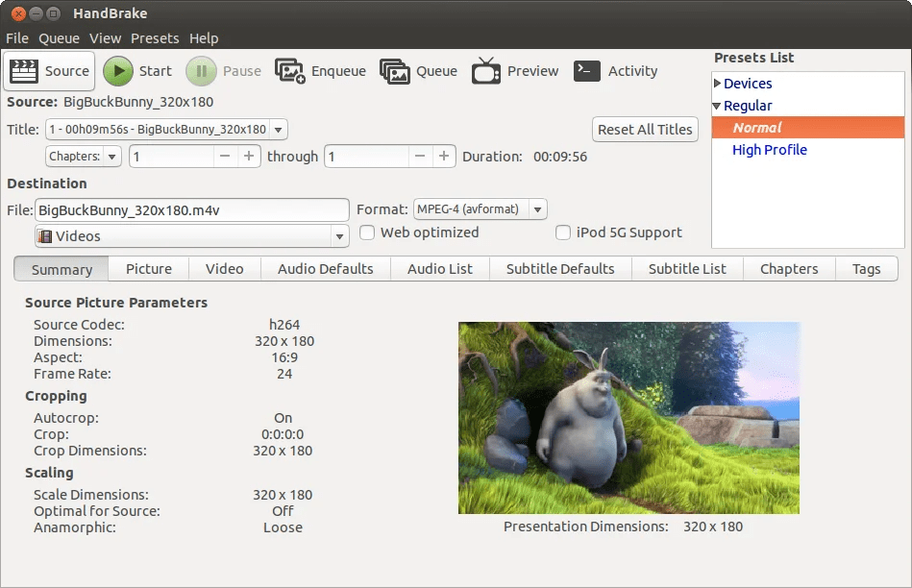
Task: Click the Reset All Titles button
Action: (645, 129)
